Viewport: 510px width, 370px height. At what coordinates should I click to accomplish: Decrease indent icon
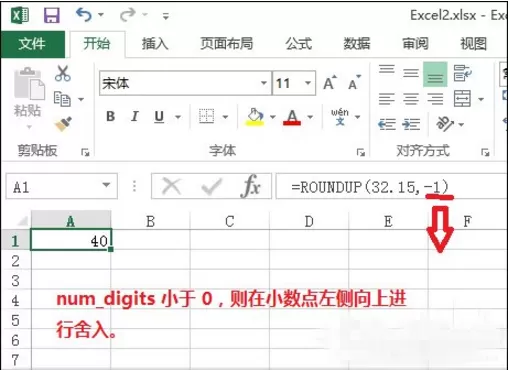coord(387,125)
